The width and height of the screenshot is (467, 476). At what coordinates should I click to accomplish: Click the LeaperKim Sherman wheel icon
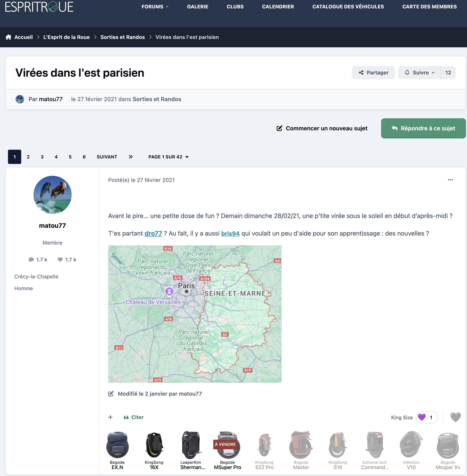pyautogui.click(x=191, y=445)
